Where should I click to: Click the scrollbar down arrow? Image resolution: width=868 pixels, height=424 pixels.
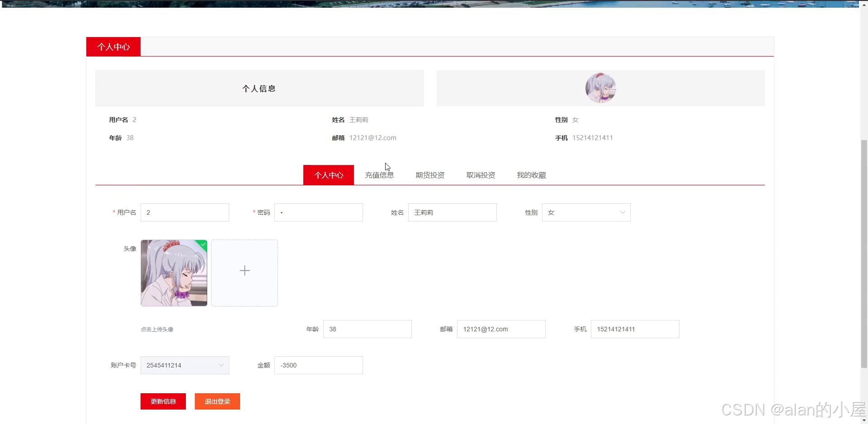point(864,420)
